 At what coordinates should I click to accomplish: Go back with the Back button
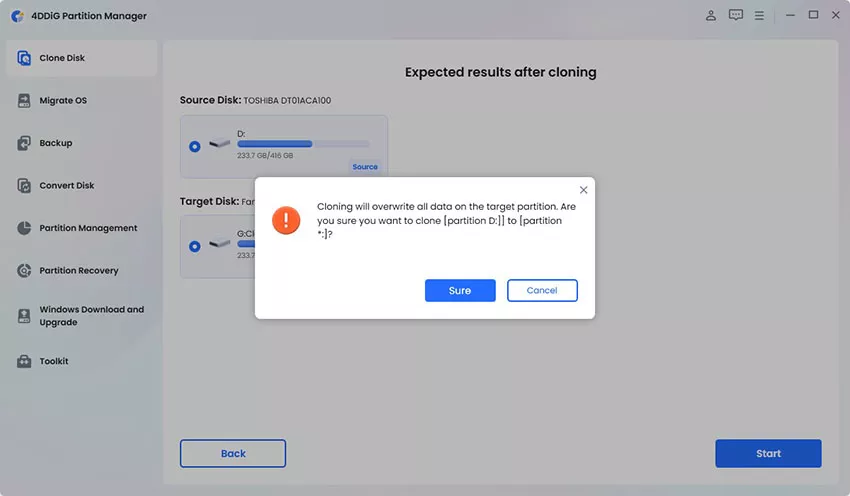233,453
